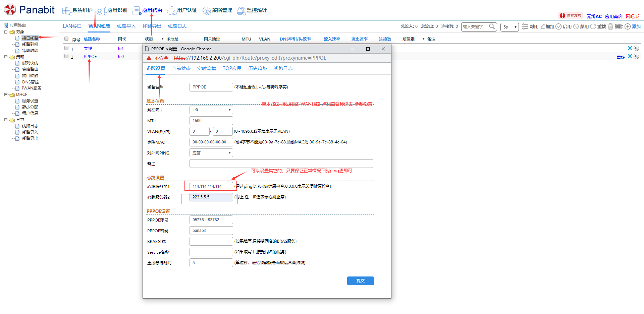644x314 pixels.
Task: Click the PPPOE账号 input field
Action: [x=211, y=220]
